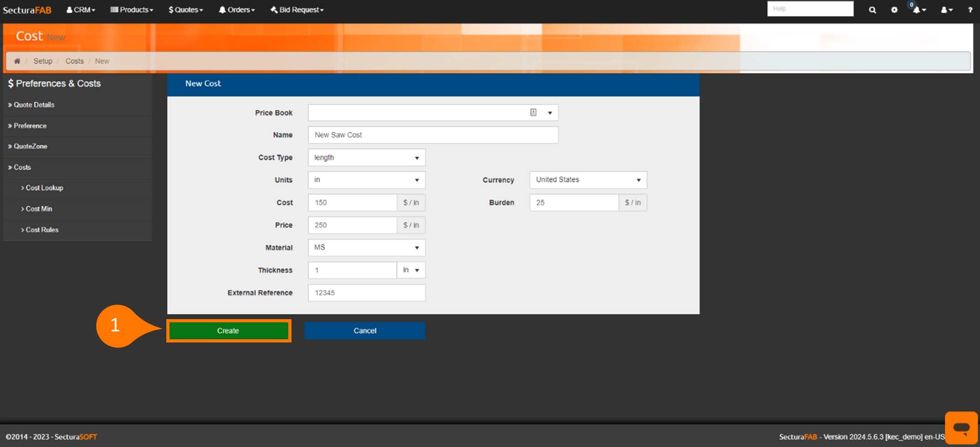Screen dimensions: 980x447
Task: Click the home icon in breadcrumb
Action: click(17, 61)
